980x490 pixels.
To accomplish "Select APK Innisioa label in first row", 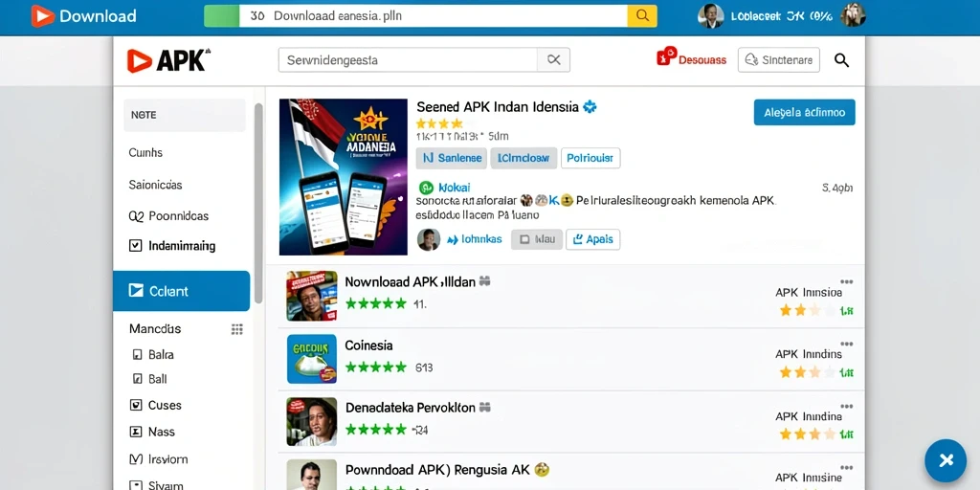I will pos(808,293).
